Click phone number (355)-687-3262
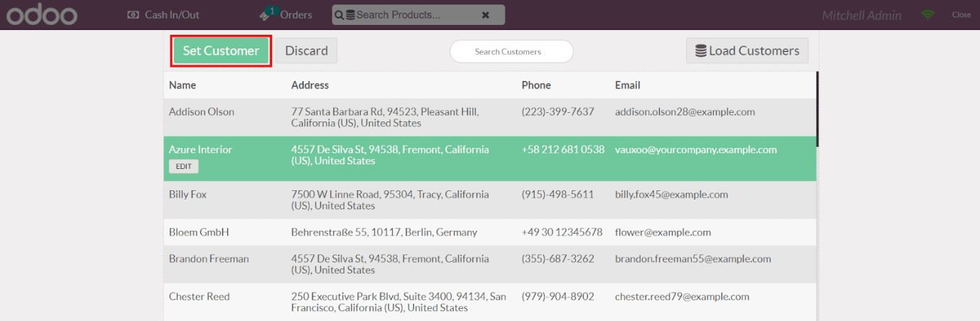The image size is (980, 321). [557, 259]
